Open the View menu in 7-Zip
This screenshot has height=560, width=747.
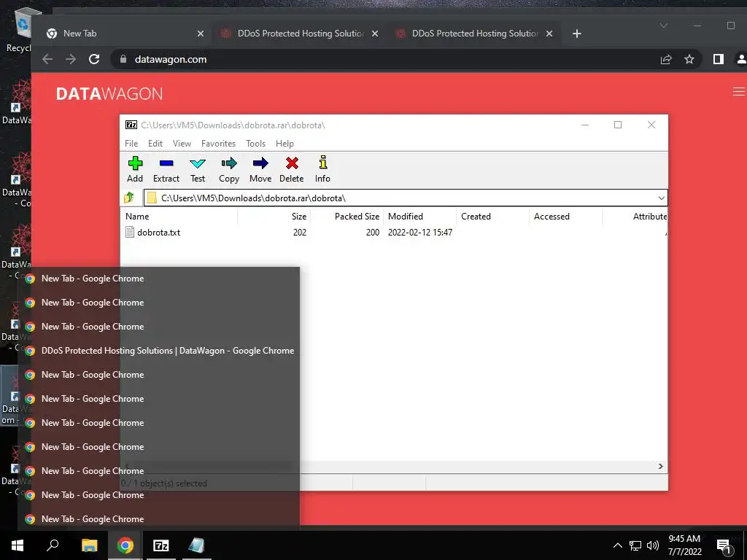pyautogui.click(x=182, y=144)
